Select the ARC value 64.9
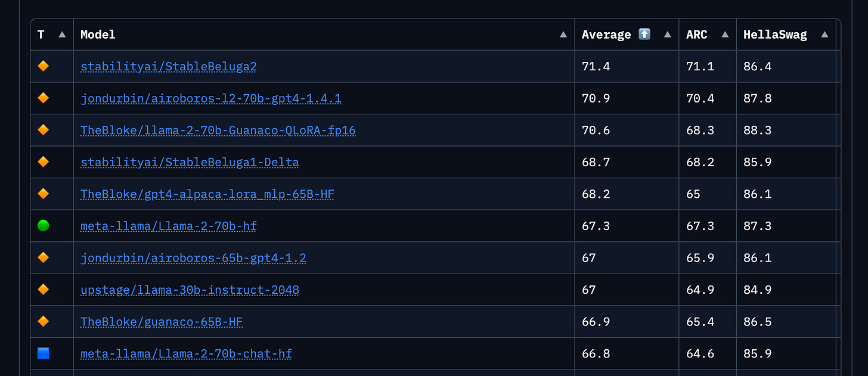This screenshot has height=376, width=868. click(x=700, y=290)
